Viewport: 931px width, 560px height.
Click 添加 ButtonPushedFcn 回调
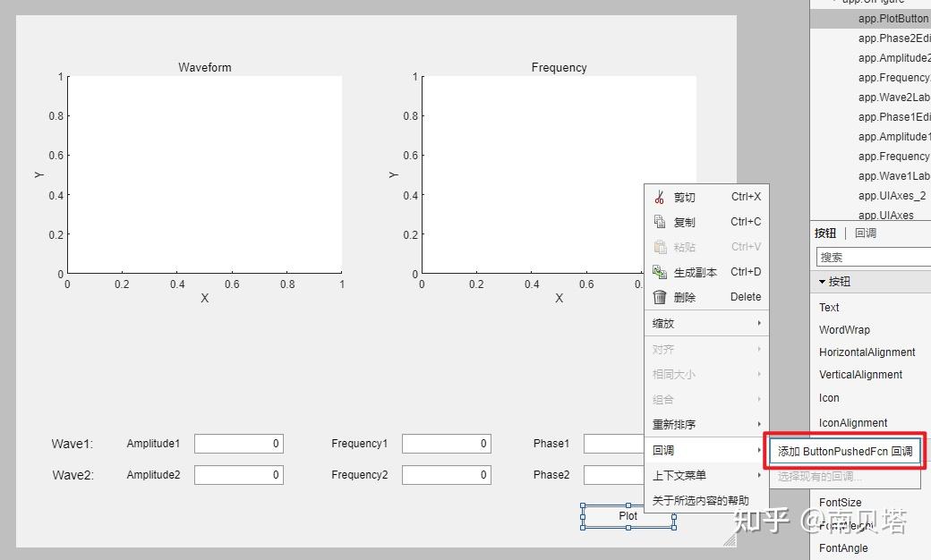click(x=843, y=450)
